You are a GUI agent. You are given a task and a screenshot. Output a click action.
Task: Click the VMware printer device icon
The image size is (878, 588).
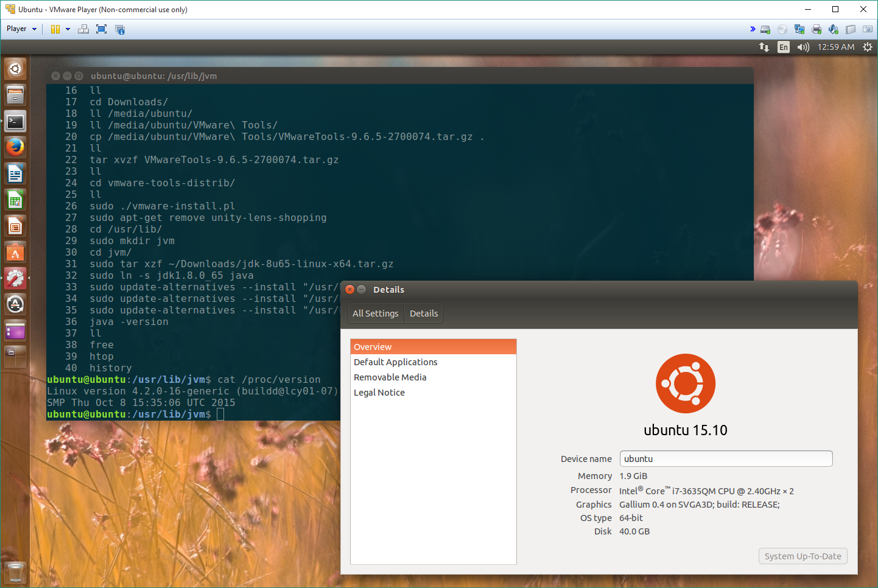[x=817, y=29]
